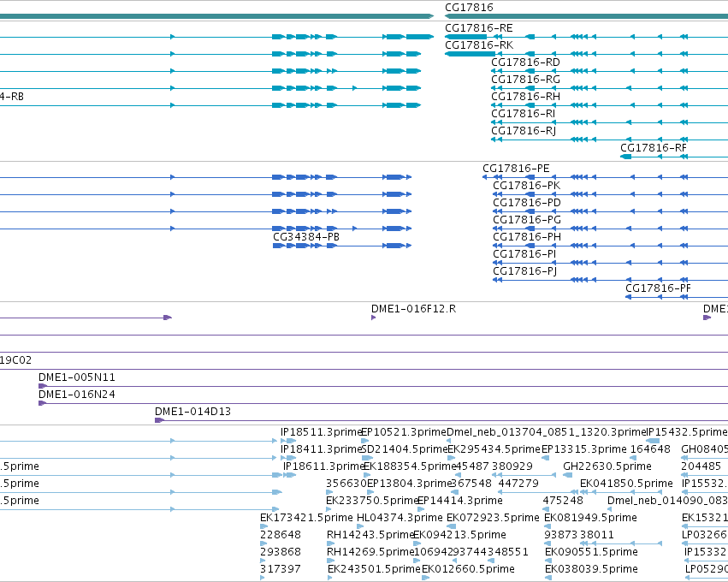Select the EK081949.5prime EST label
The width and height of the screenshot is (728, 582).
pyautogui.click(x=590, y=518)
